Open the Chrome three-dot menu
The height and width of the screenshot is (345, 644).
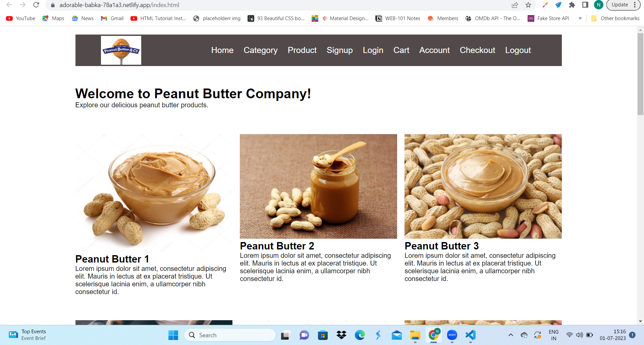point(635,5)
